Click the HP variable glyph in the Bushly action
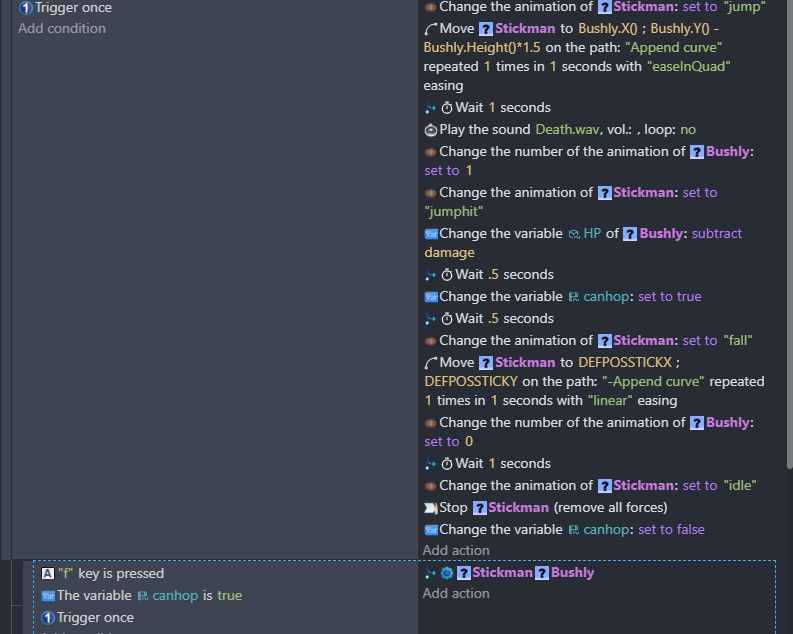 coord(574,234)
